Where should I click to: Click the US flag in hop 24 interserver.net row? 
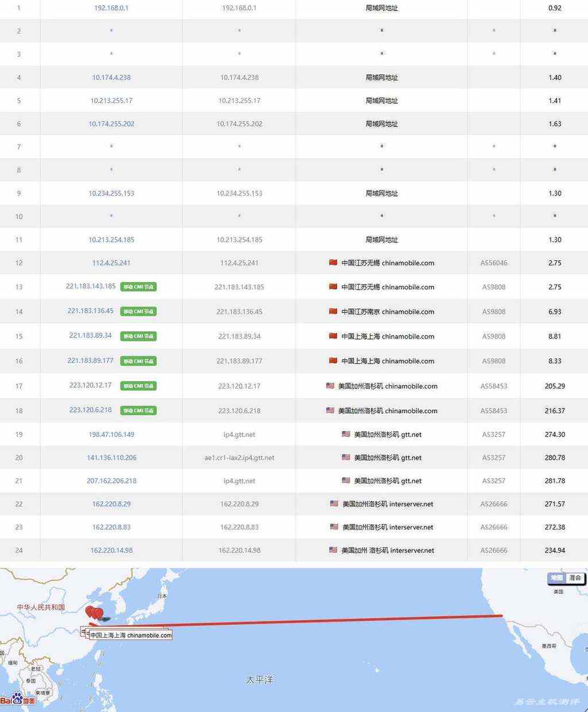pyautogui.click(x=333, y=550)
